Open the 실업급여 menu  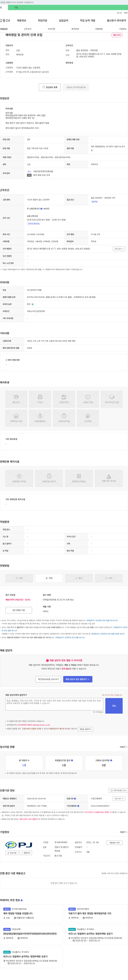coord(64,21)
